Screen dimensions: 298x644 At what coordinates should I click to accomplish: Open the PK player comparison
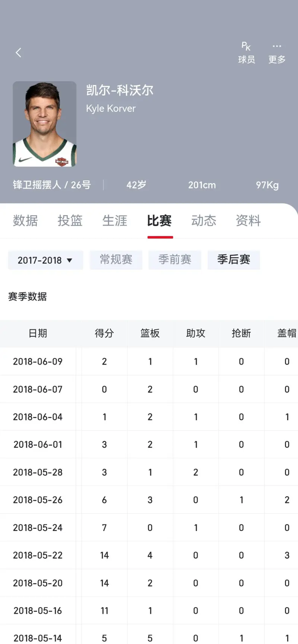pyautogui.click(x=246, y=53)
